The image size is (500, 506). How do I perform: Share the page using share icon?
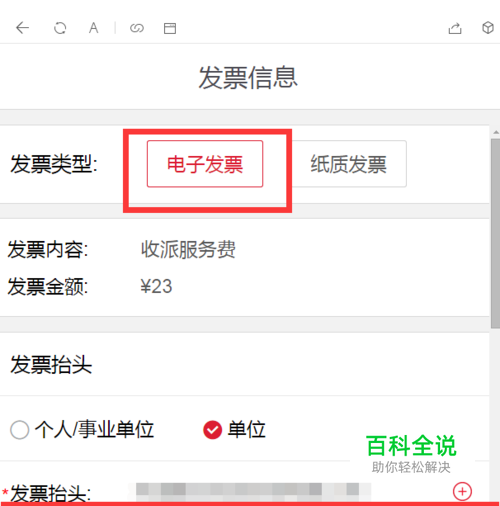click(455, 28)
